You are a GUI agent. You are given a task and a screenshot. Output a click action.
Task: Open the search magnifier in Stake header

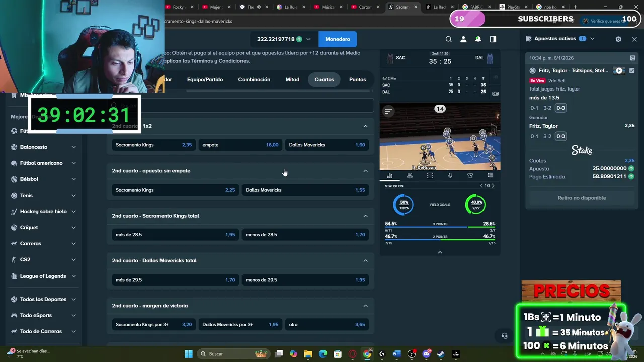point(449,39)
